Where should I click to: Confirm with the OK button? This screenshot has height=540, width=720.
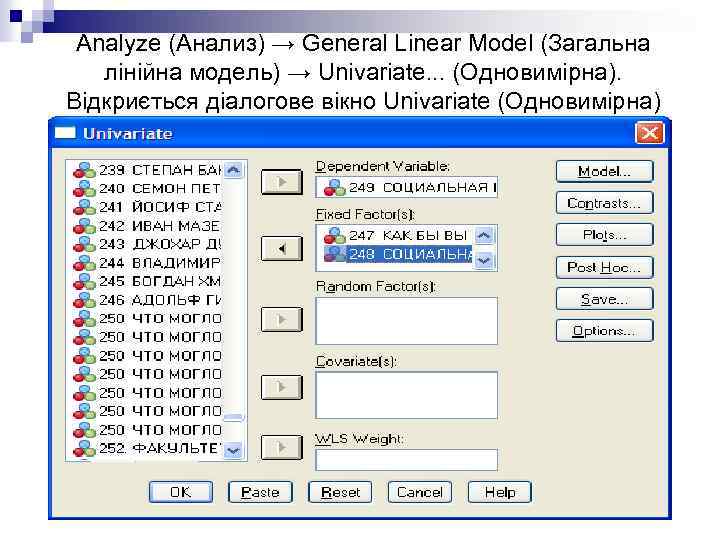pyautogui.click(x=181, y=492)
